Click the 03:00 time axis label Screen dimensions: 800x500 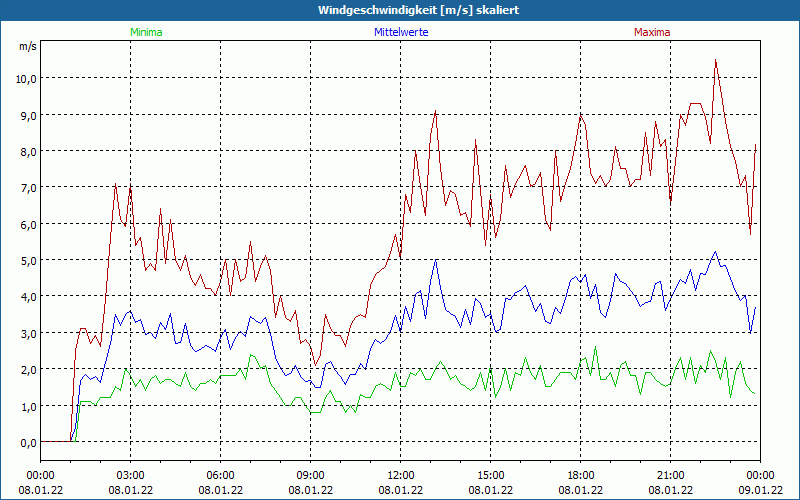pos(130,475)
